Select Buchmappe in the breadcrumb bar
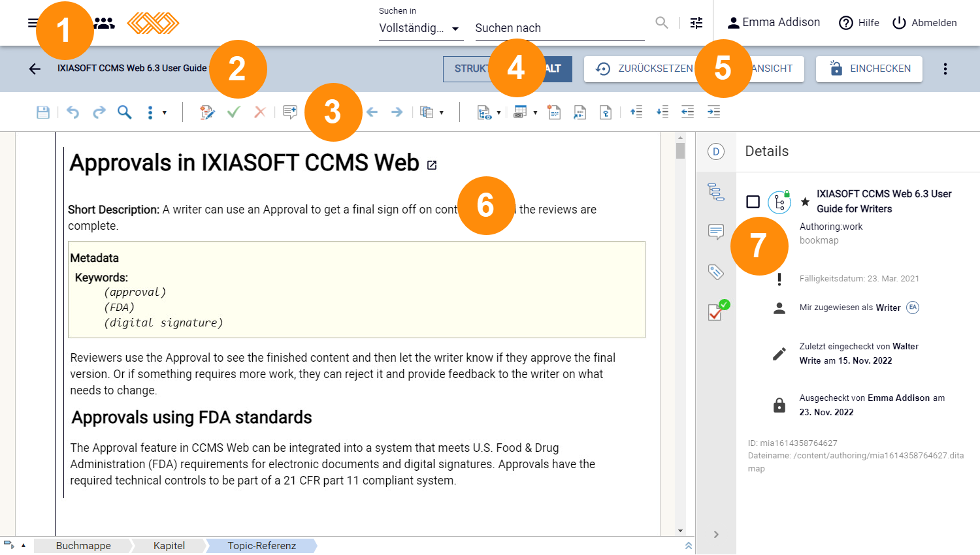This screenshot has width=980, height=555. point(84,546)
